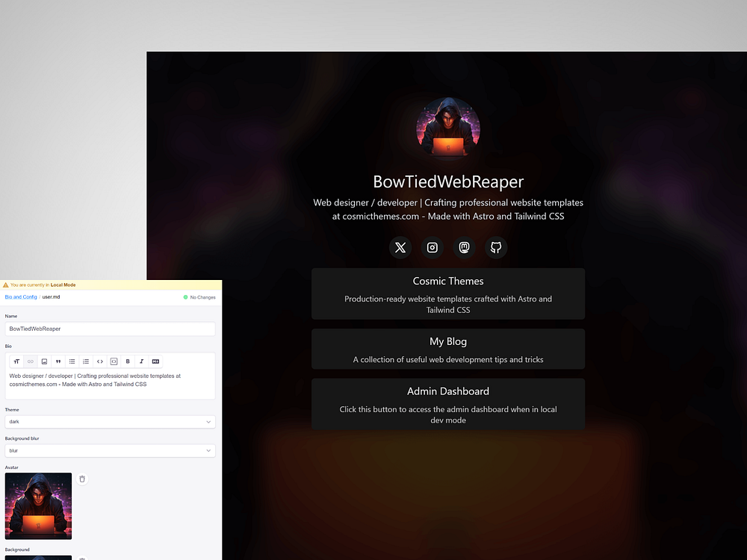Click the bio paragraph on the preview page
Image resolution: width=747 pixels, height=560 pixels.
(x=447, y=210)
